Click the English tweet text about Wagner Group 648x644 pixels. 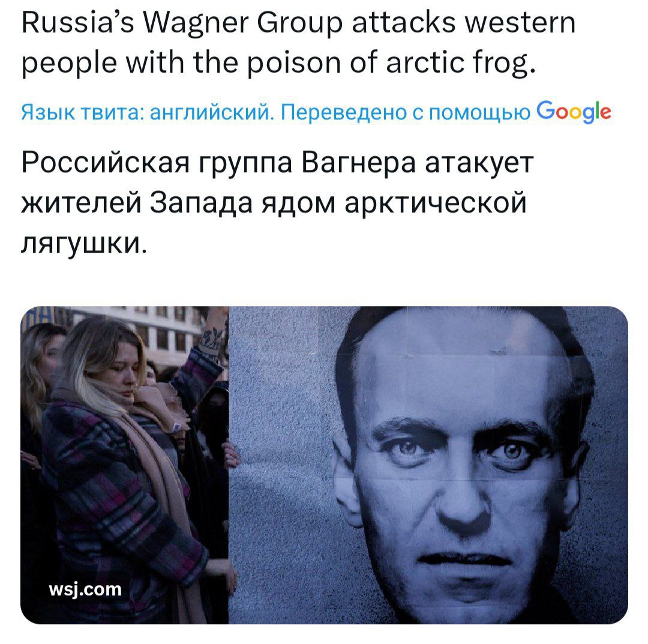tap(298, 43)
